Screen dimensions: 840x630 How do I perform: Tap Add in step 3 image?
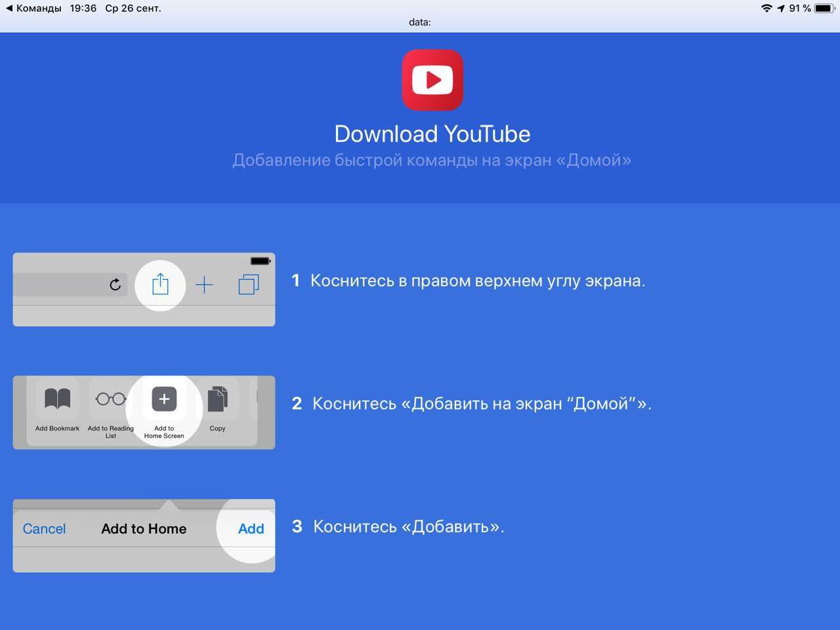click(x=251, y=529)
